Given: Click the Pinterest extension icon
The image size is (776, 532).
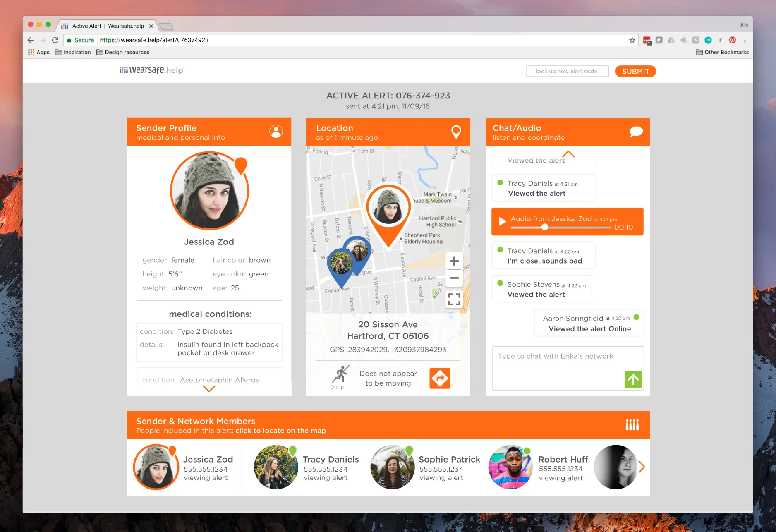Looking at the screenshot, I should [x=733, y=40].
